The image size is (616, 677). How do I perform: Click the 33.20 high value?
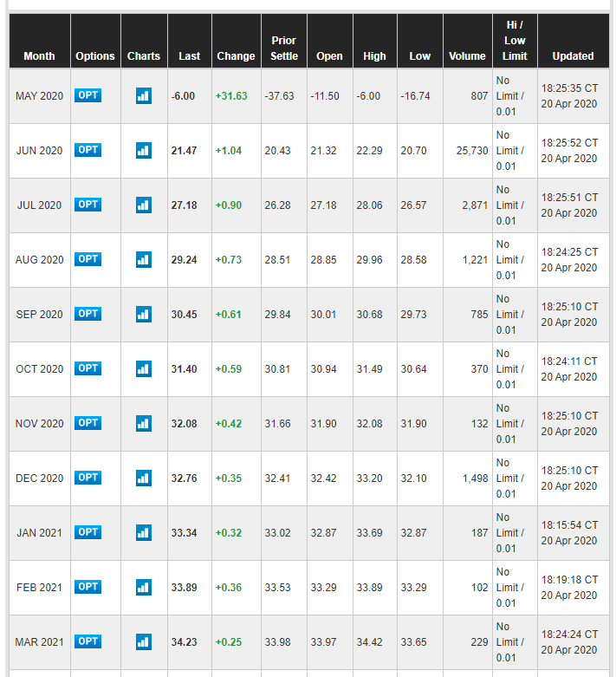pos(370,478)
